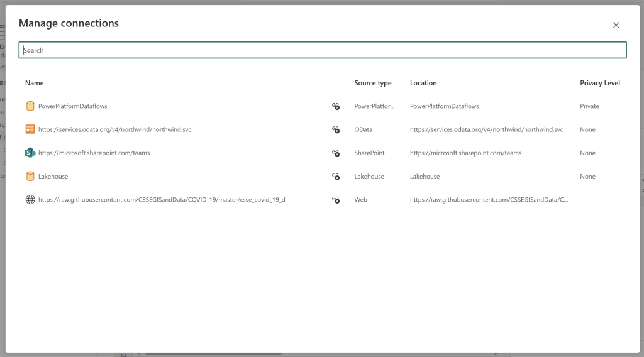Click the 'PowerPlatfor...' source type cell

tap(374, 106)
